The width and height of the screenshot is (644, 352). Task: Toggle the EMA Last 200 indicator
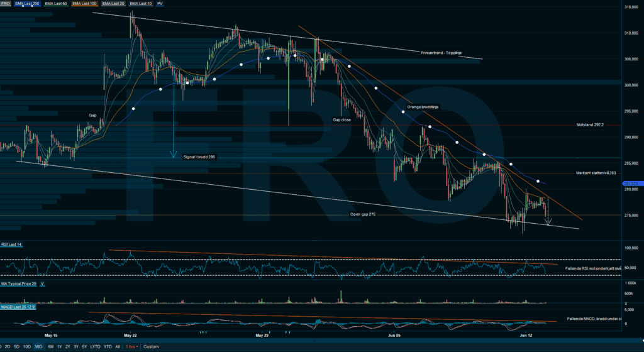(x=27, y=3)
